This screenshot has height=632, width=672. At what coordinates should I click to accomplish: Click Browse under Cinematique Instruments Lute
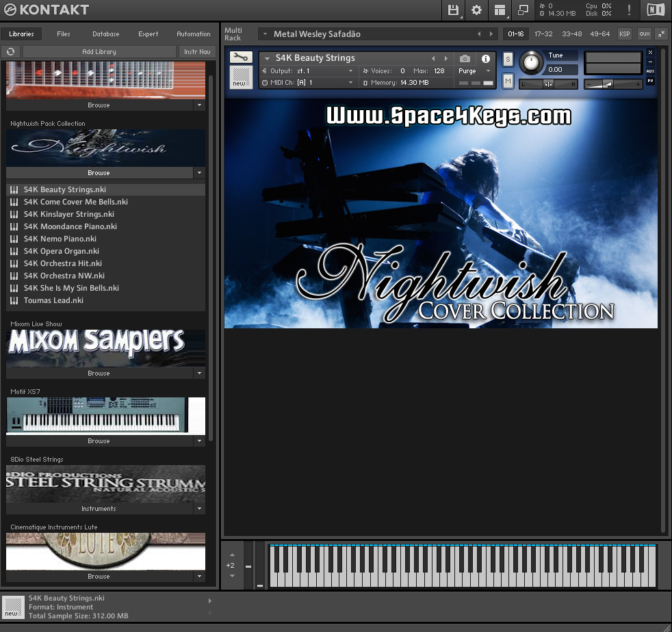99,577
